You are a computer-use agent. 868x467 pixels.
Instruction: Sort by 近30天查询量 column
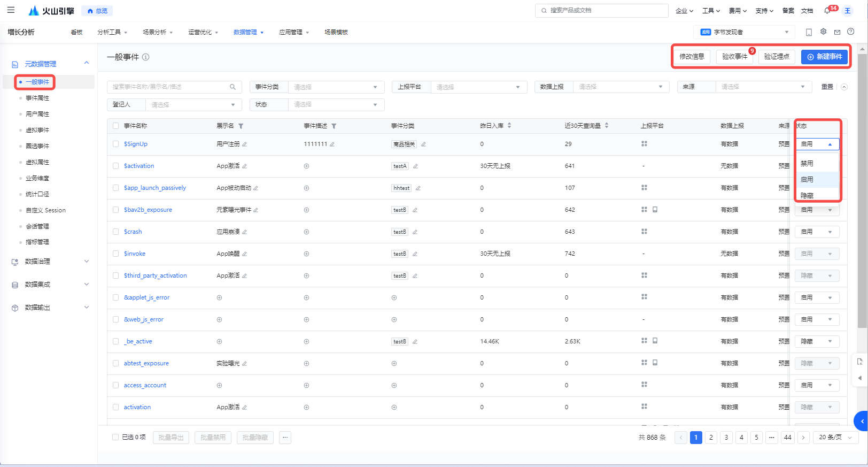click(x=607, y=126)
